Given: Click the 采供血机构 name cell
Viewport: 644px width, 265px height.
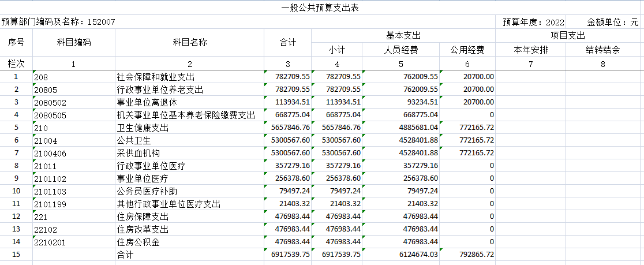Looking at the screenshot, I should [x=190, y=153].
